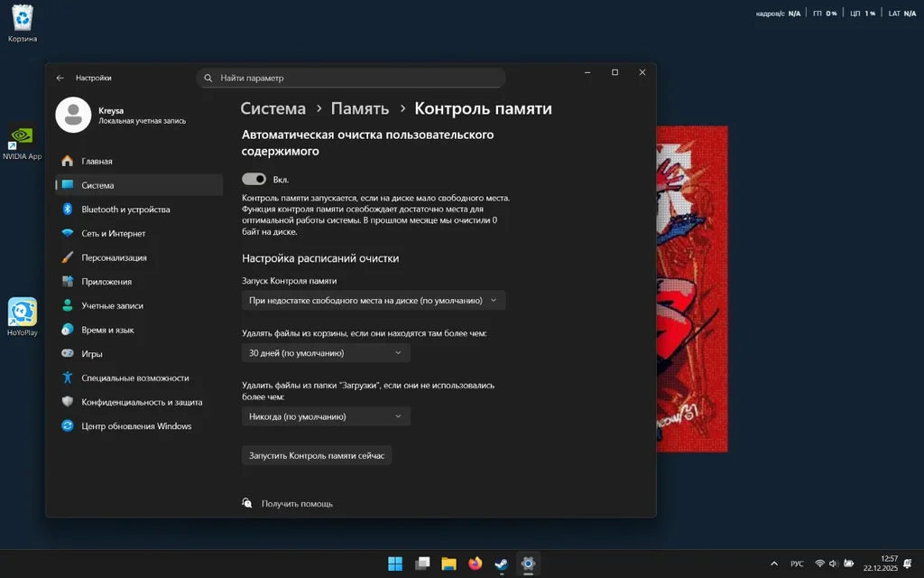Toggle the automatic cleanup switch off

pos(254,180)
